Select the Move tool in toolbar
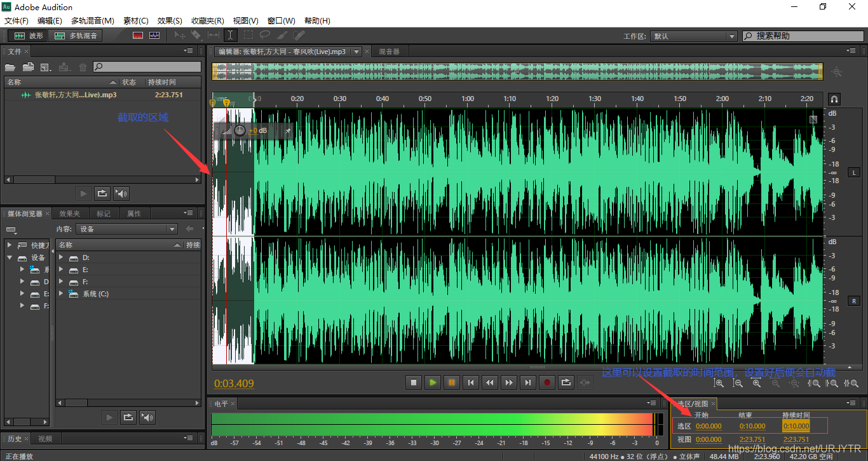Viewport: 868px width, 461px height. (180, 36)
